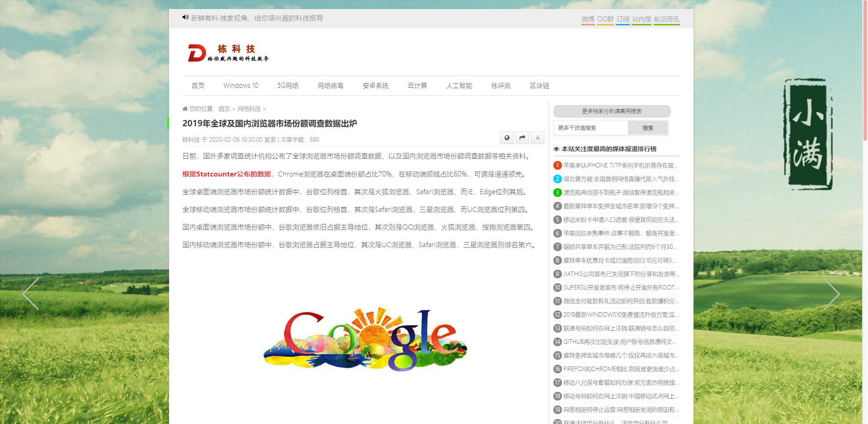Click the font size "A" button

point(538,138)
